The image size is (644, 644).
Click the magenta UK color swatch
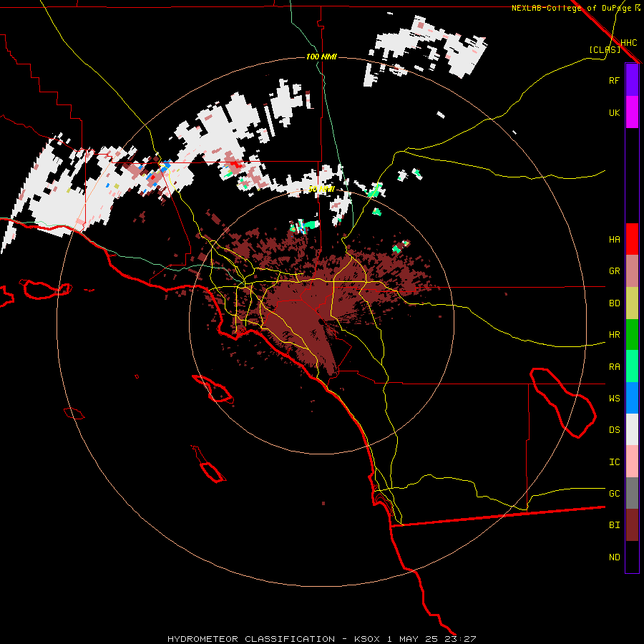pyautogui.click(x=632, y=112)
